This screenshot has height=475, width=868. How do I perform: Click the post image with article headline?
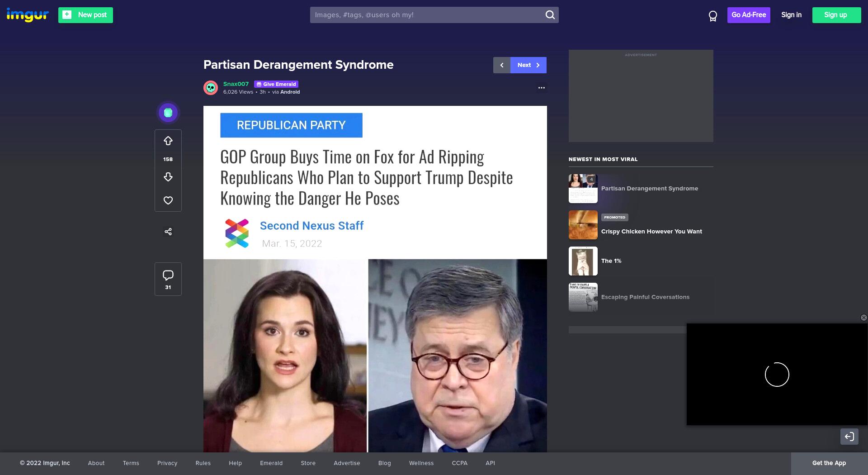coord(375,279)
